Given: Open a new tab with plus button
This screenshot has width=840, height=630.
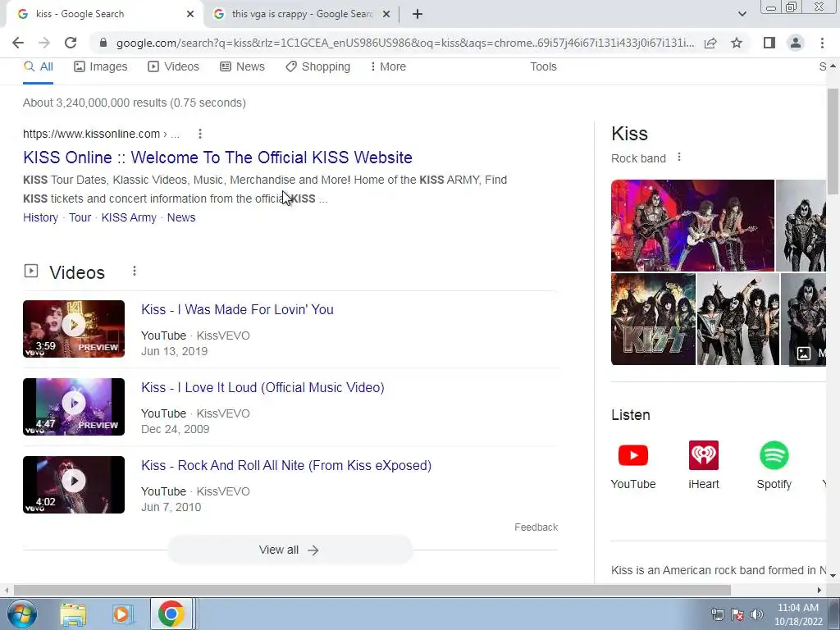Looking at the screenshot, I should [x=418, y=15].
